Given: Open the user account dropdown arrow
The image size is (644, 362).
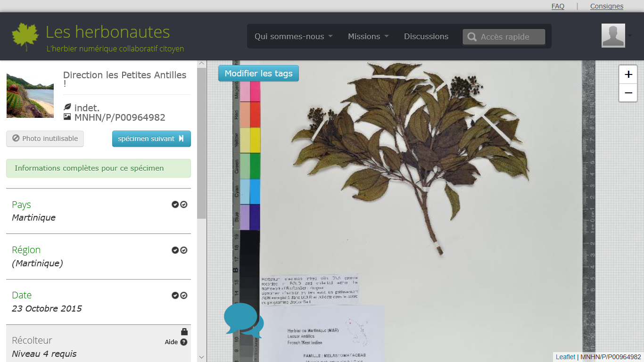Looking at the screenshot, I should pyautogui.click(x=630, y=36).
